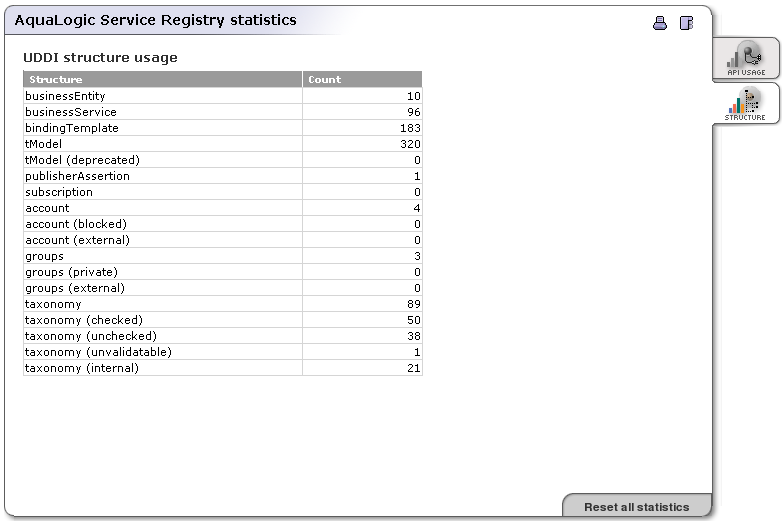Click the groups (private) row label
The image size is (784, 521).
coord(72,272)
